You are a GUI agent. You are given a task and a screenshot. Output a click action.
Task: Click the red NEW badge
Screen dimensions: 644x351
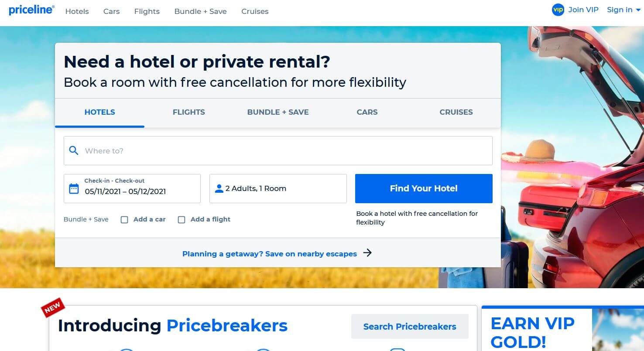(53, 307)
